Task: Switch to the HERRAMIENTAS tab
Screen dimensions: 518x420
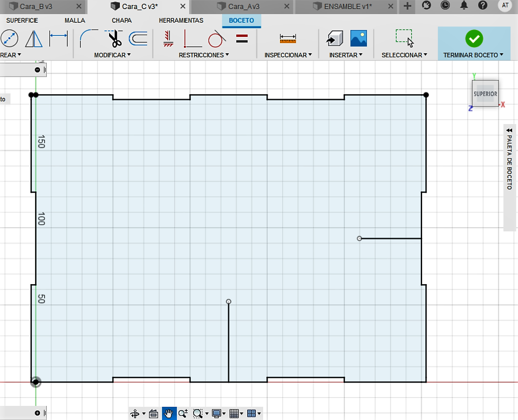Action: point(181,20)
